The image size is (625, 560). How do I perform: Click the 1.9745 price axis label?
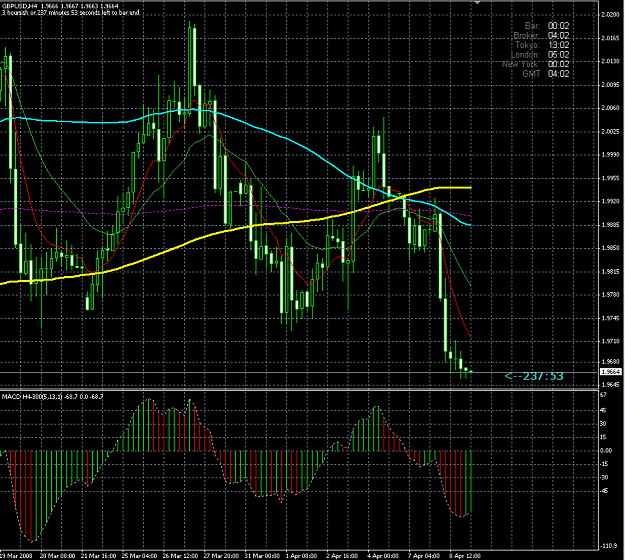coord(610,318)
